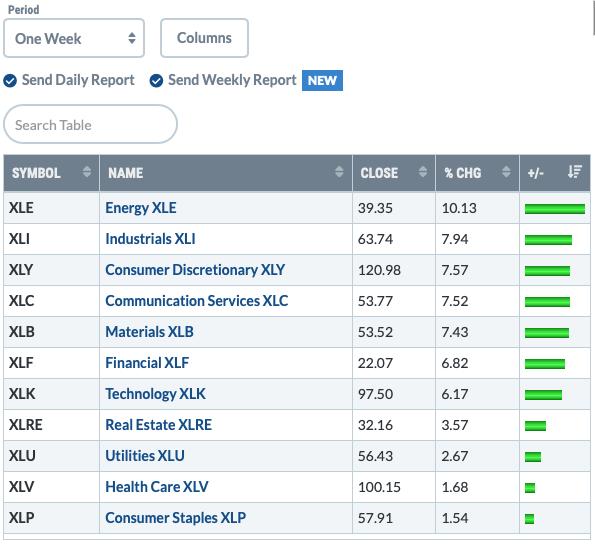
Task: Click the blue NEW badge
Action: click(322, 80)
